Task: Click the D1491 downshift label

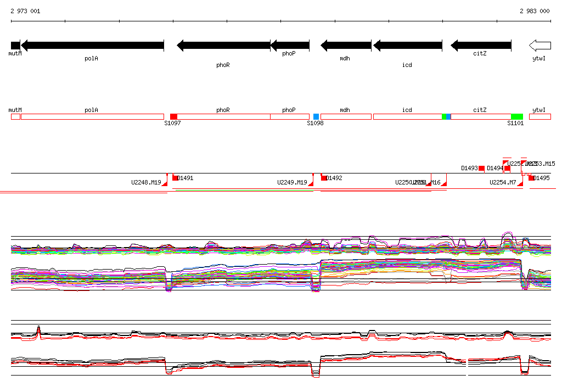Action: 186,178
